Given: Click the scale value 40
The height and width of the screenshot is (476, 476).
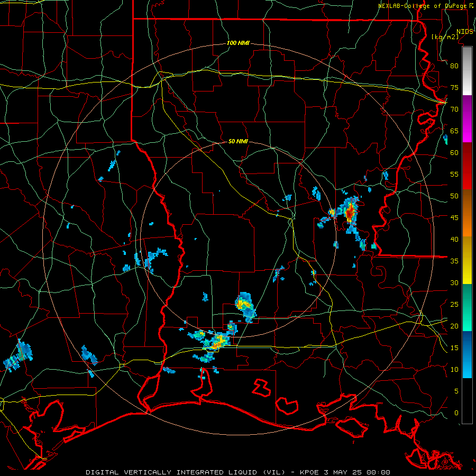Looking at the screenshot, I should coord(454,240).
